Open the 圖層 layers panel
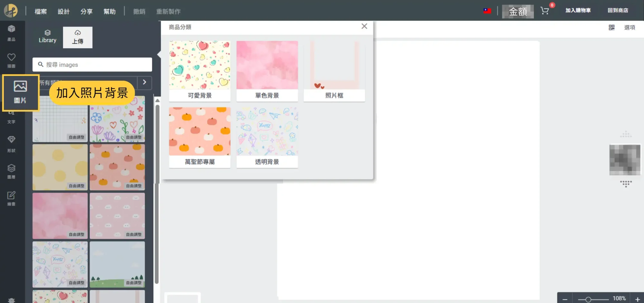Viewport: 644px width, 303px height. click(11, 171)
